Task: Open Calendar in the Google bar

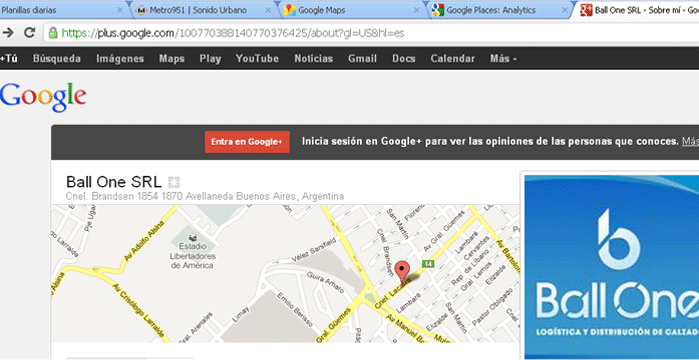Action: point(452,59)
